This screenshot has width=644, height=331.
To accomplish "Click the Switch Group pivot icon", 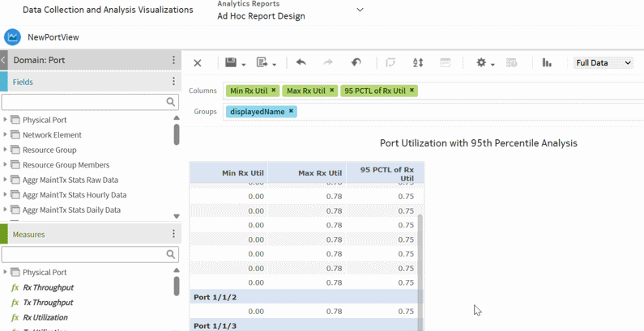I will point(390,63).
